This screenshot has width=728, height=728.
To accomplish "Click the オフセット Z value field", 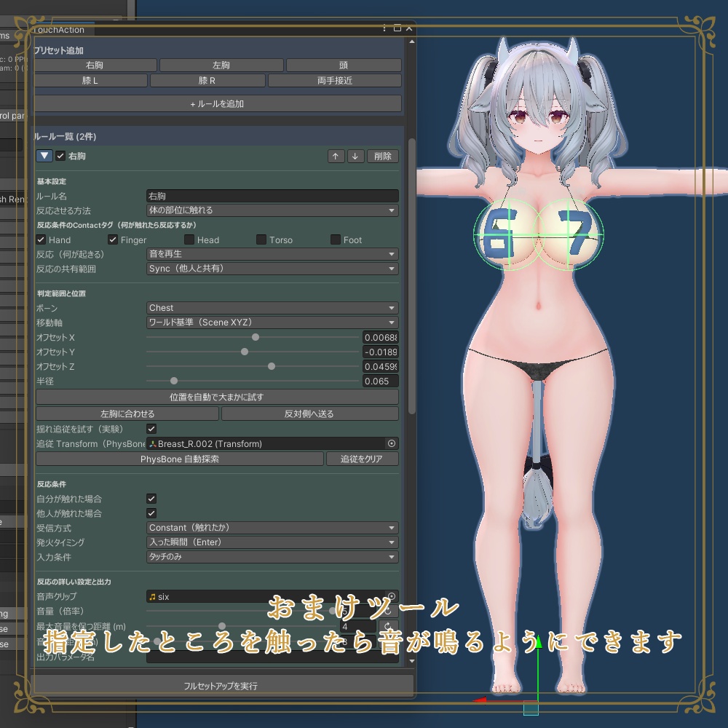I will pyautogui.click(x=380, y=366).
